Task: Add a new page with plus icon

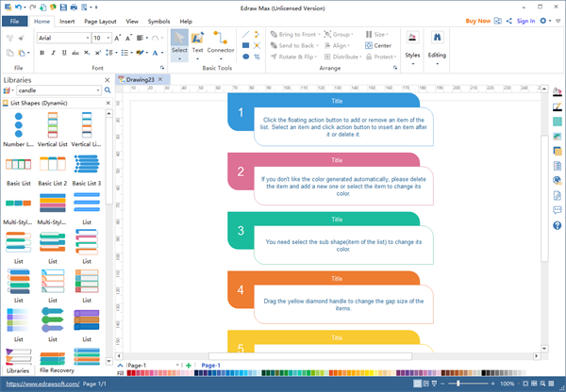Action: coord(189,365)
